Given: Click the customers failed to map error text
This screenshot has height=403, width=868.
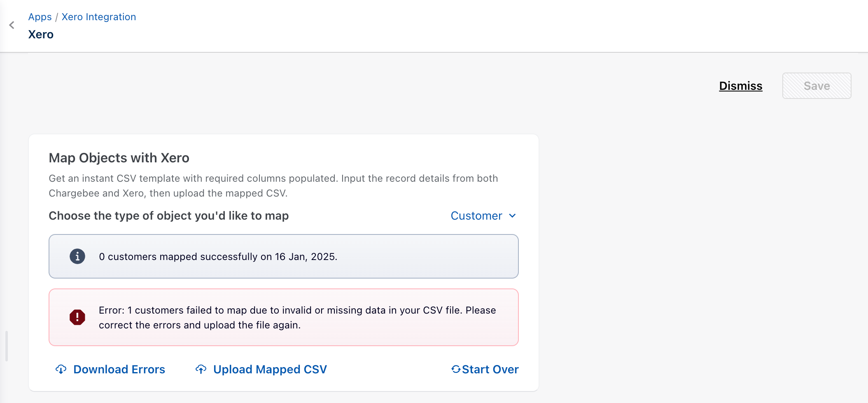Looking at the screenshot, I should [x=297, y=317].
